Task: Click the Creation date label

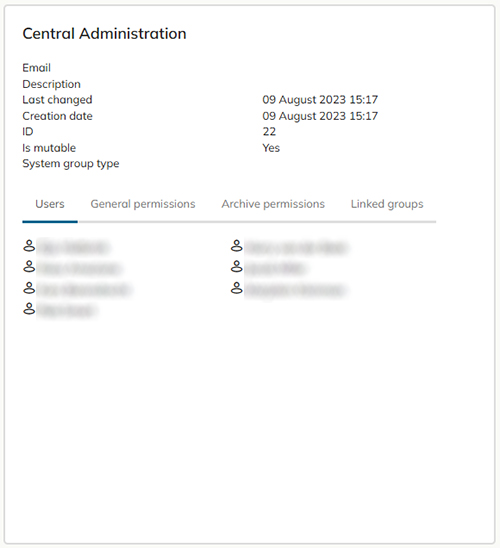Action: pyautogui.click(x=57, y=116)
